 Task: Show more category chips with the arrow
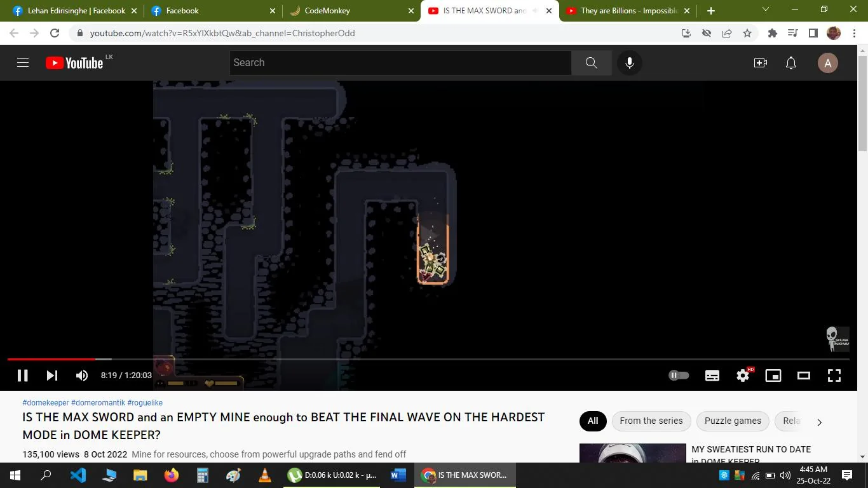[x=819, y=422]
